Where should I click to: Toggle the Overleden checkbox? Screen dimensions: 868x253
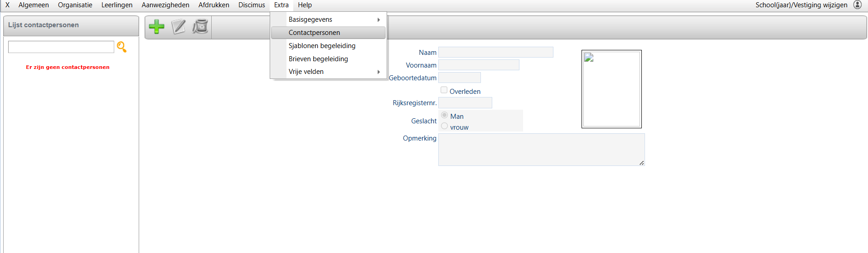[x=444, y=90]
